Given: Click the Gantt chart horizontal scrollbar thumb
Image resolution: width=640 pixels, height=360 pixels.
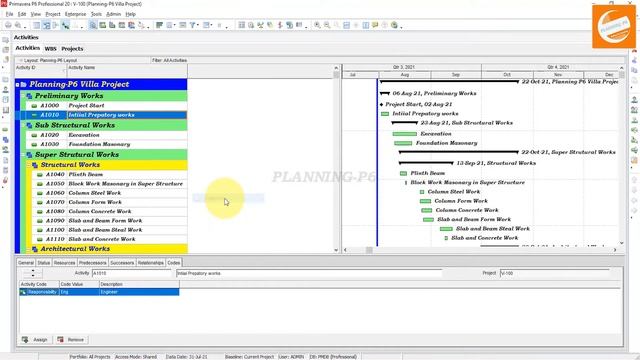Looking at the screenshot, I should click(x=369, y=250).
